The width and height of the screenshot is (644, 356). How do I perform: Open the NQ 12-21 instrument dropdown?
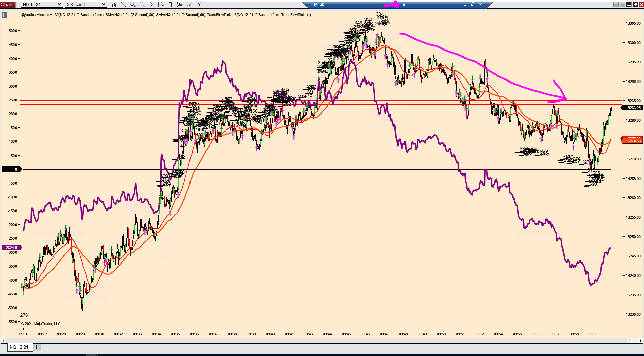tap(42, 5)
